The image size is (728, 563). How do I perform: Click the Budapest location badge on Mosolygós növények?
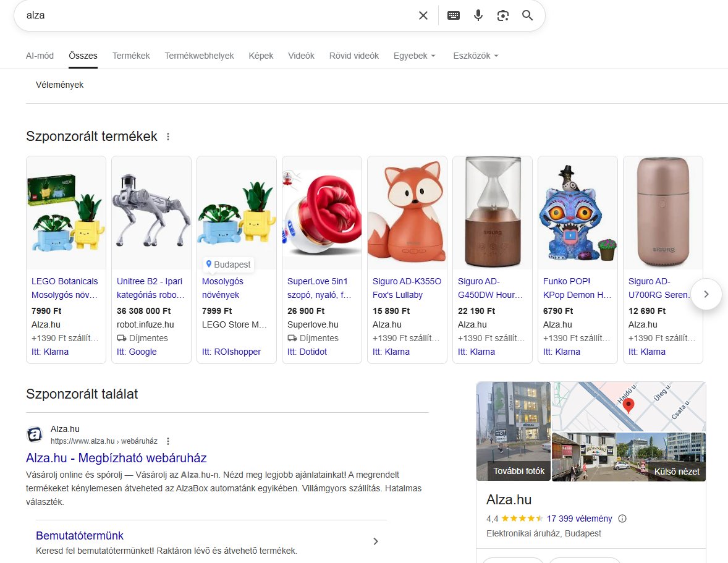pos(229,264)
